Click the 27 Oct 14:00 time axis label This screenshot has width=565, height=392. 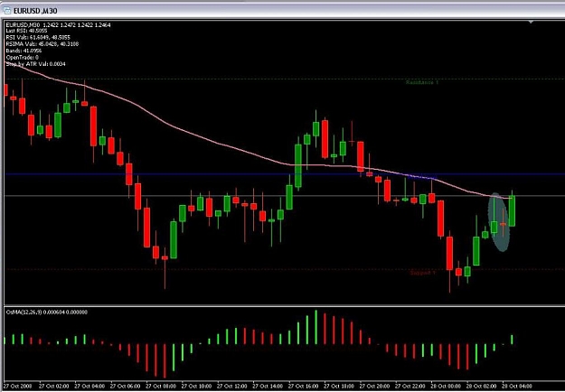[x=268, y=387]
